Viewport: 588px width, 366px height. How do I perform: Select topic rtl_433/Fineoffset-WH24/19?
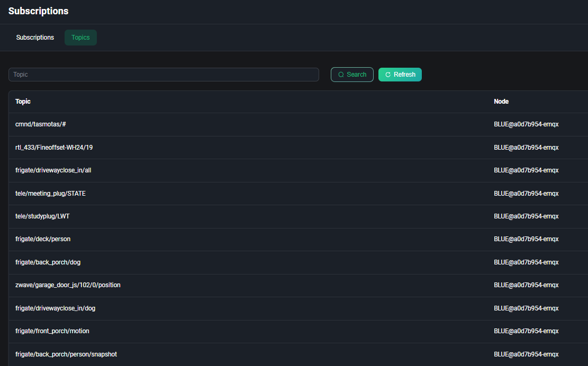click(x=54, y=148)
